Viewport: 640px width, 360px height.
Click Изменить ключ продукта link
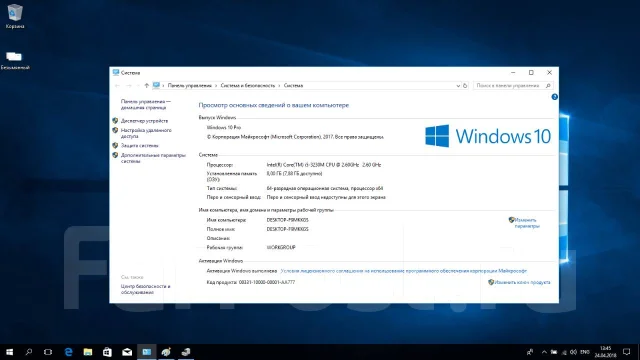(522, 282)
